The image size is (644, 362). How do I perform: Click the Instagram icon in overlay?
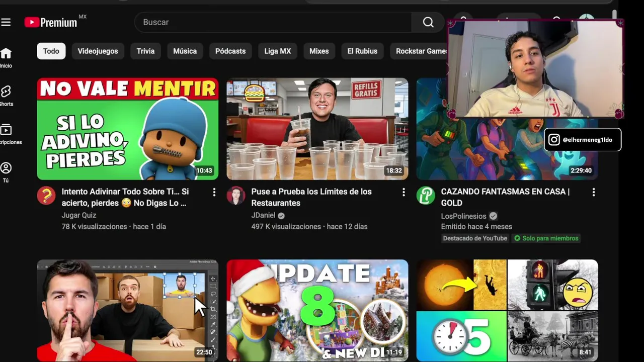[554, 140]
